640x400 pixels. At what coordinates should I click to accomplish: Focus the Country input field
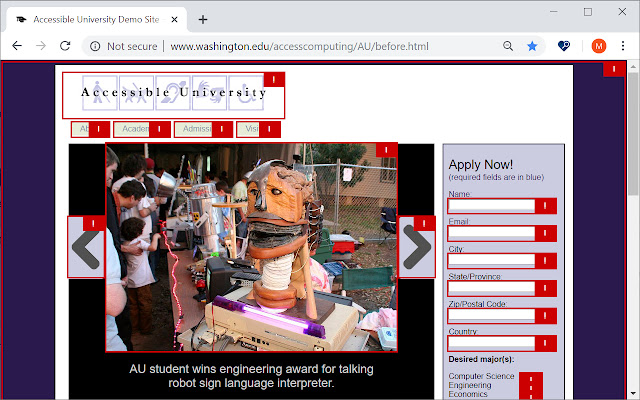pyautogui.click(x=502, y=343)
